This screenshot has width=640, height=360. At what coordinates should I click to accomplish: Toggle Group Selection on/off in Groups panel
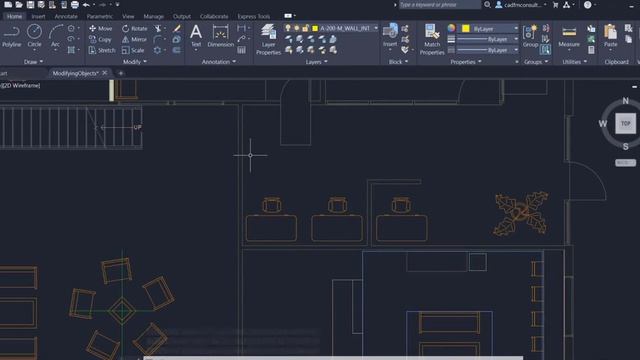pyautogui.click(x=545, y=50)
